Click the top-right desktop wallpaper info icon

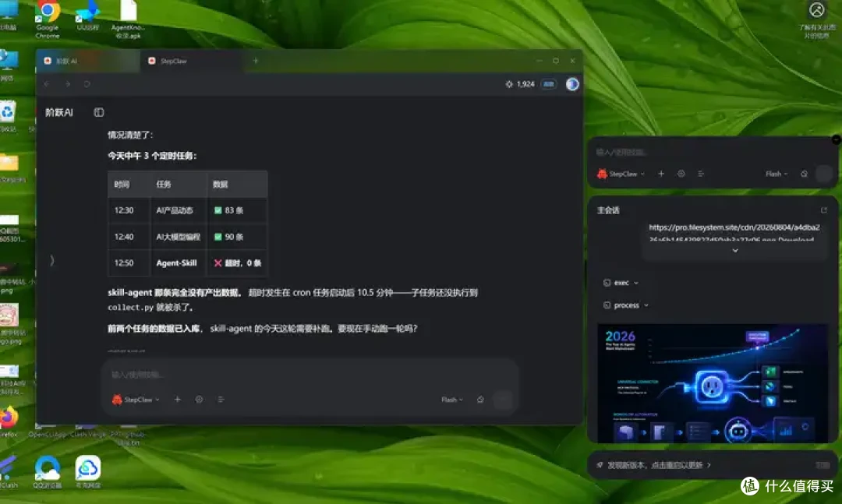pos(817,19)
